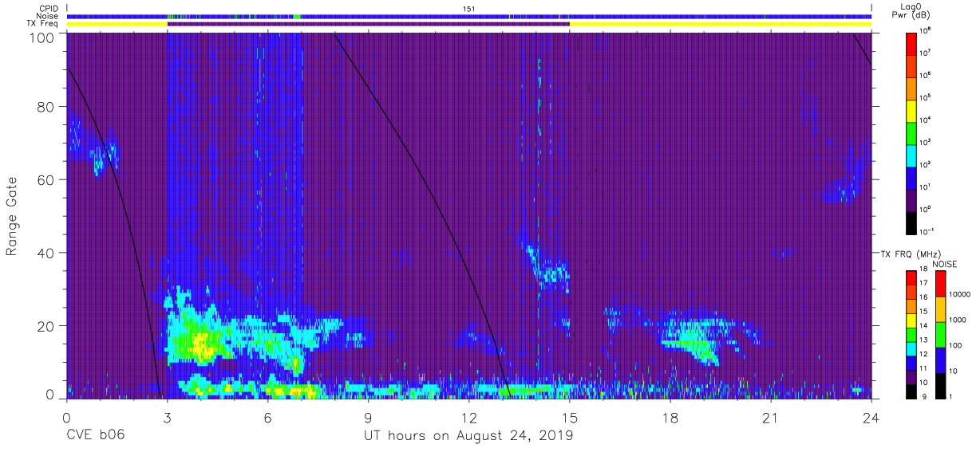
Task: Click the cyan segment of the power colorbar
Action: tap(912, 155)
